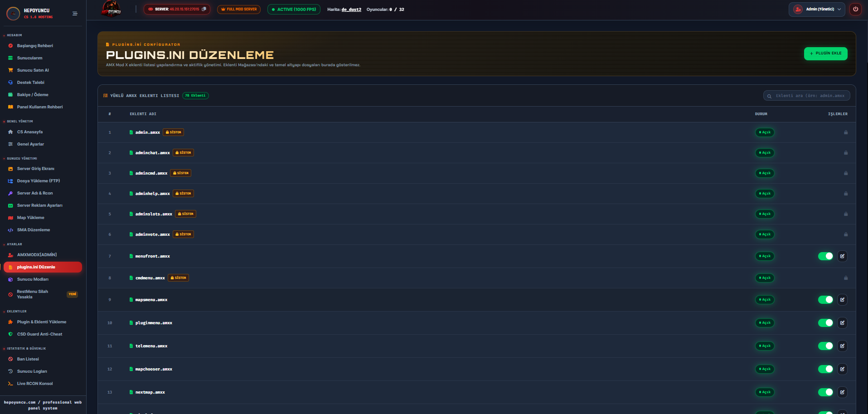
Task: Toggle menufront.amxx plugin off
Action: click(825, 256)
